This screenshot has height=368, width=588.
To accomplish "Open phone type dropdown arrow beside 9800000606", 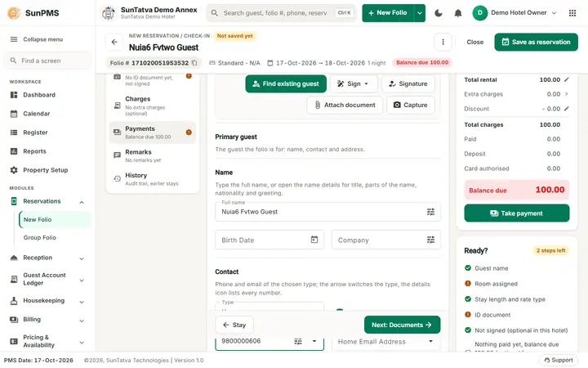I will point(314,341).
